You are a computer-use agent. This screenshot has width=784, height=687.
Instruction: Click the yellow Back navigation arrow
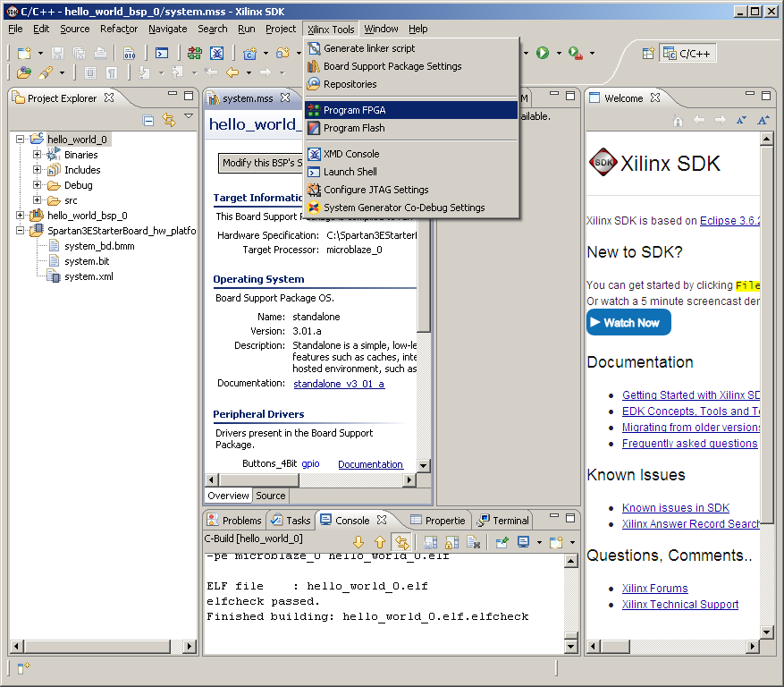click(x=232, y=73)
